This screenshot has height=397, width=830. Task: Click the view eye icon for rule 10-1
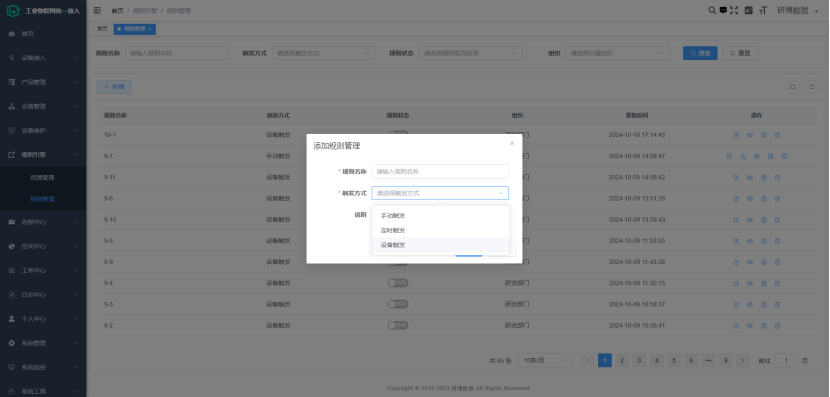pos(750,135)
